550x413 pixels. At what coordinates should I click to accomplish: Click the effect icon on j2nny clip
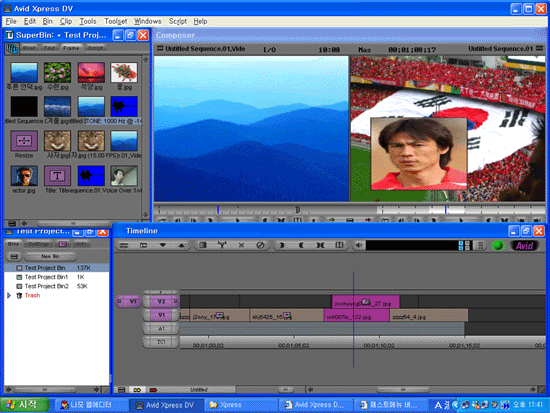220,315
